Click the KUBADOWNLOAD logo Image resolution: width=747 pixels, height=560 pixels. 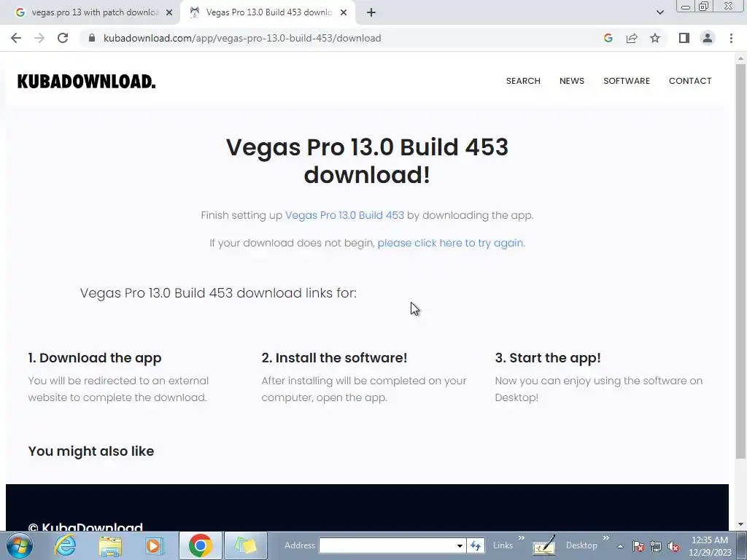(86, 82)
